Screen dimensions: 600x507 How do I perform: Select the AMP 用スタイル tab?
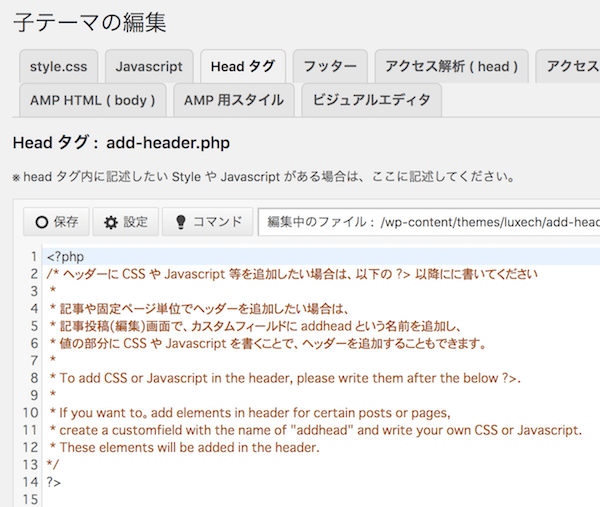click(x=234, y=100)
